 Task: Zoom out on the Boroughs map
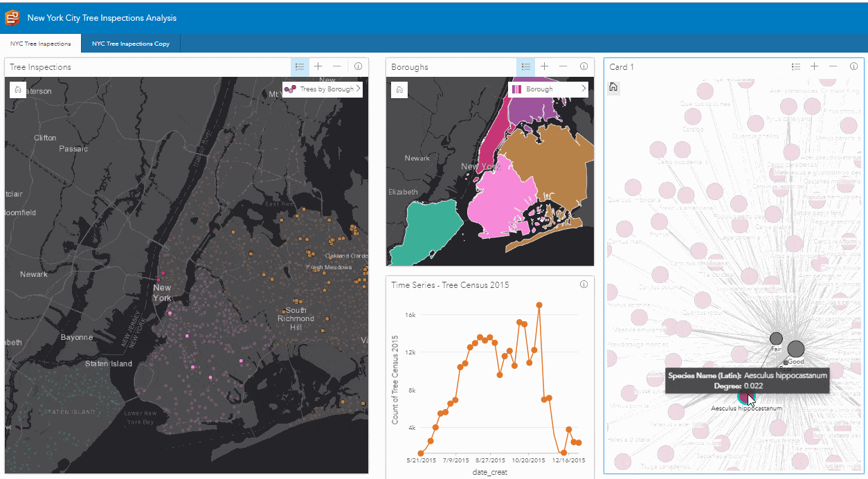click(x=563, y=66)
